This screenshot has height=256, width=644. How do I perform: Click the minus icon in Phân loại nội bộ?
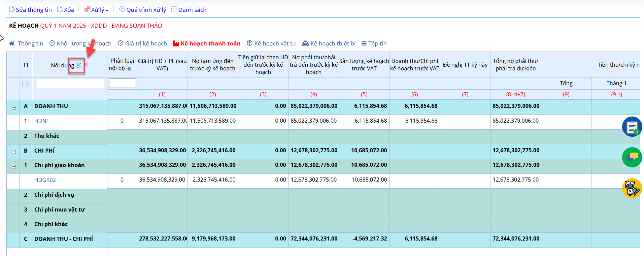click(129, 69)
